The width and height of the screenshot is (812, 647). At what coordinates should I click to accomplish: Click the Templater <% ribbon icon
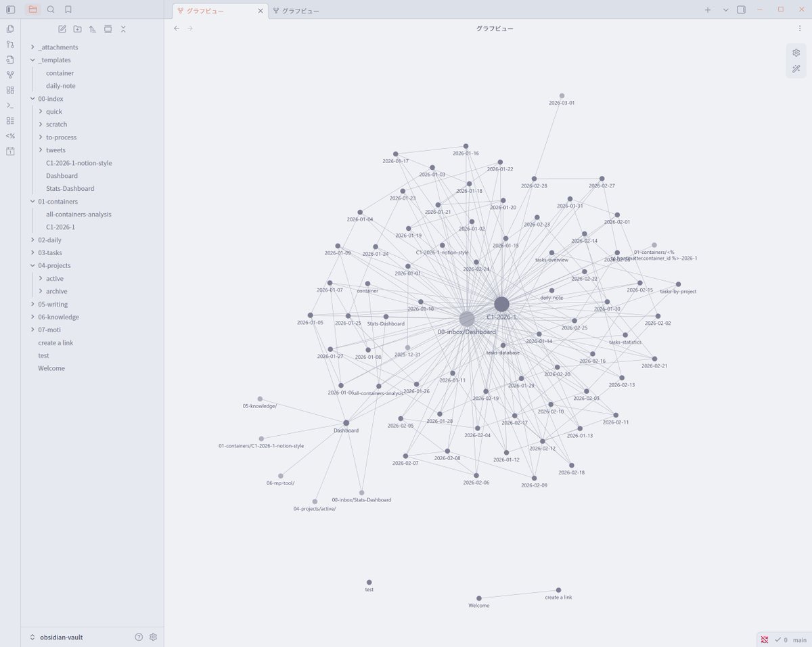pyautogui.click(x=10, y=135)
